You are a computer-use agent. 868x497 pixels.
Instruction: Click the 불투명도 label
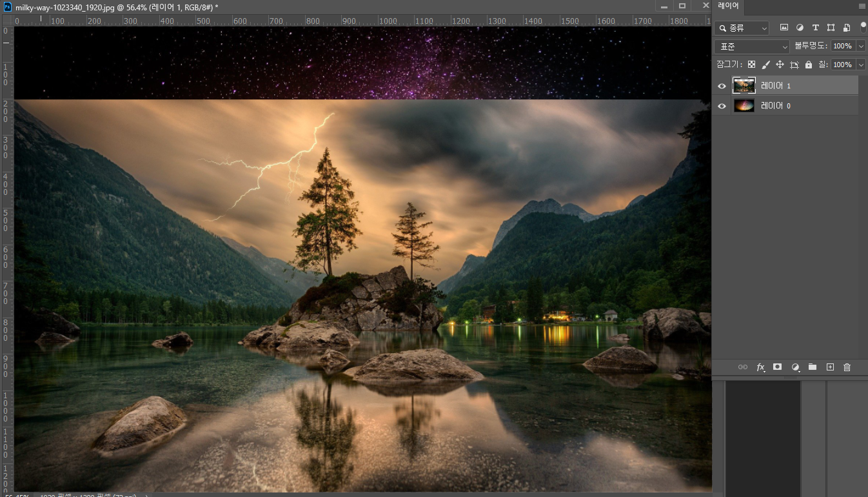pos(811,46)
